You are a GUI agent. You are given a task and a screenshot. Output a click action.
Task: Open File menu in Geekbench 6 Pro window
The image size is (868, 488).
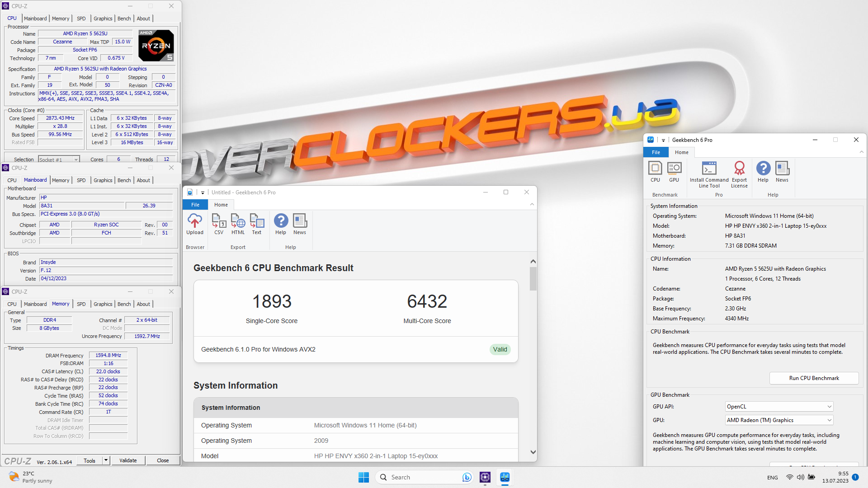click(656, 152)
